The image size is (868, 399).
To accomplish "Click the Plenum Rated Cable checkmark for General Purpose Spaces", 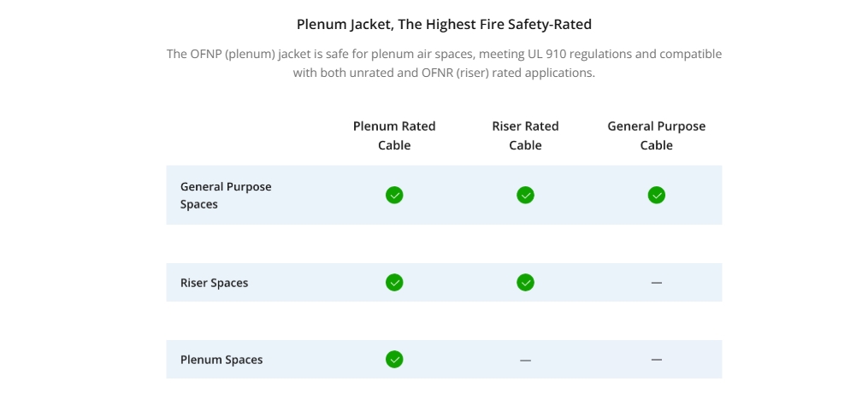I will (394, 195).
